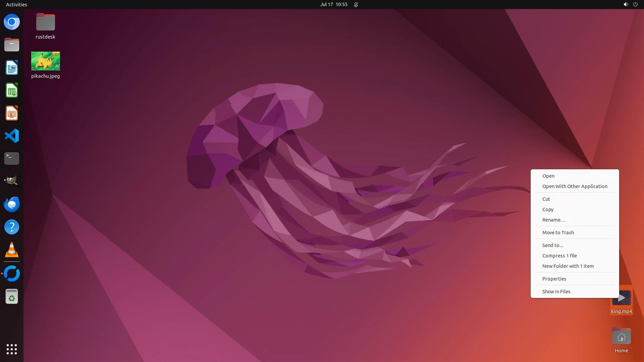Open Properties from context menu

pos(554,279)
